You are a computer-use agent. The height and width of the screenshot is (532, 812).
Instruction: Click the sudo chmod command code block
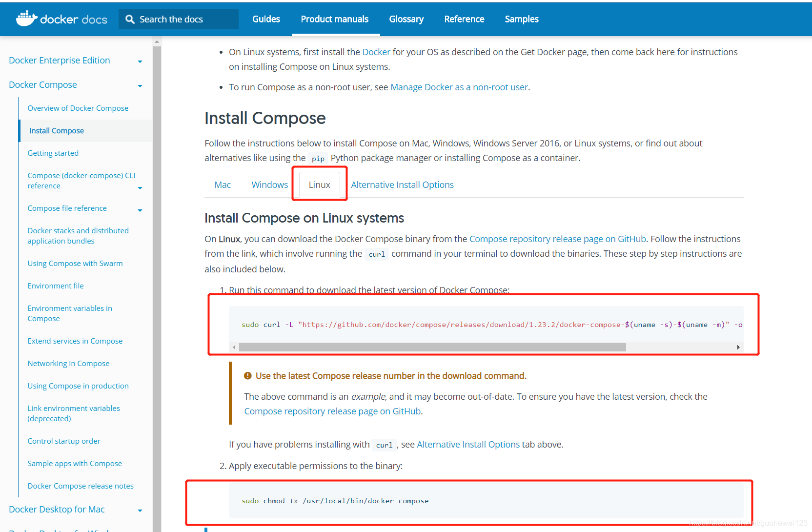coord(486,501)
